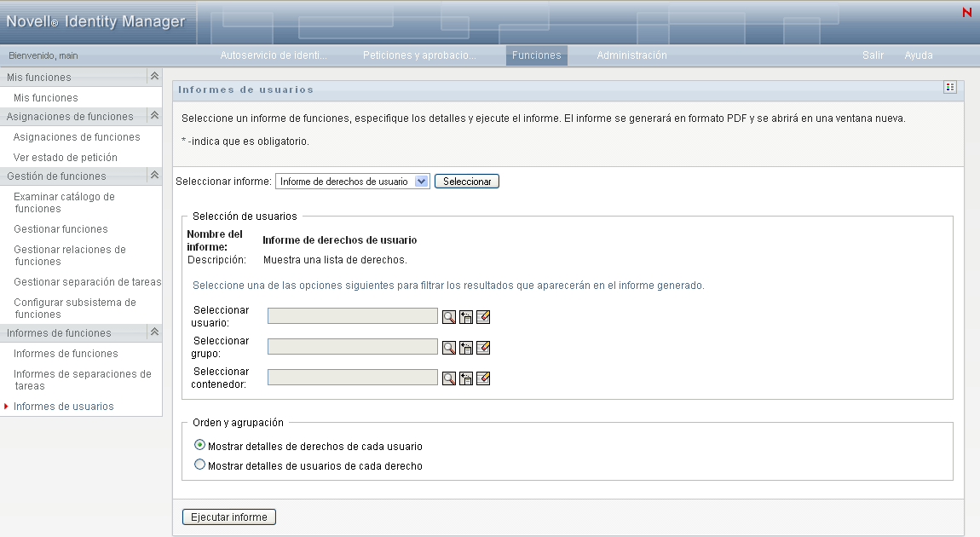This screenshot has width=980, height=537.
Task: Open Asignaciones de funciones sidebar link
Action: tap(77, 137)
